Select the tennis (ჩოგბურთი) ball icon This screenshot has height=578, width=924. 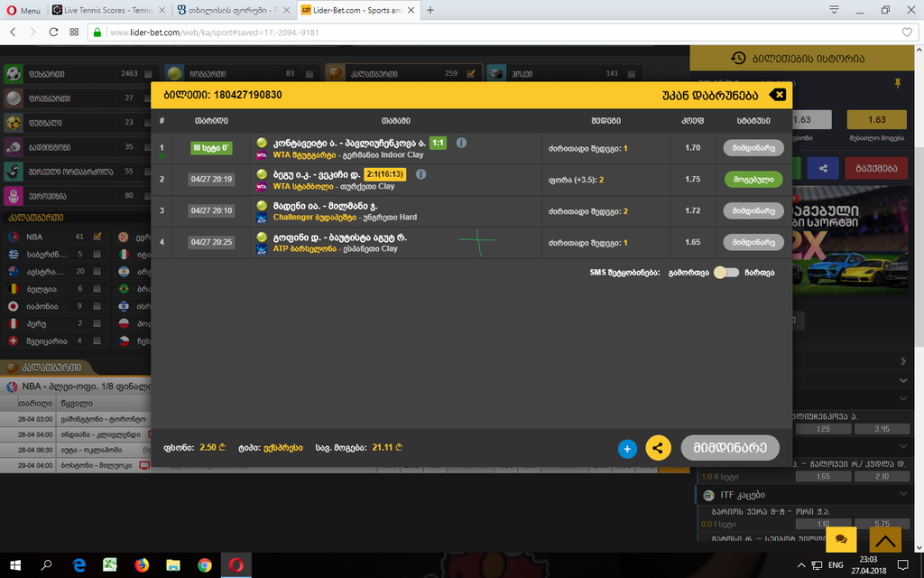[x=174, y=74]
